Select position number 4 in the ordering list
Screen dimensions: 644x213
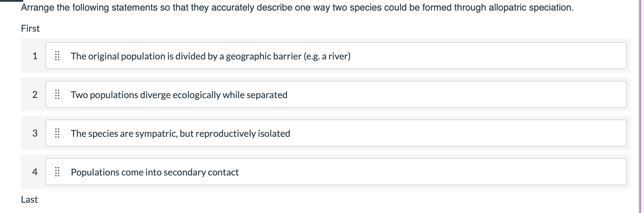(x=35, y=172)
